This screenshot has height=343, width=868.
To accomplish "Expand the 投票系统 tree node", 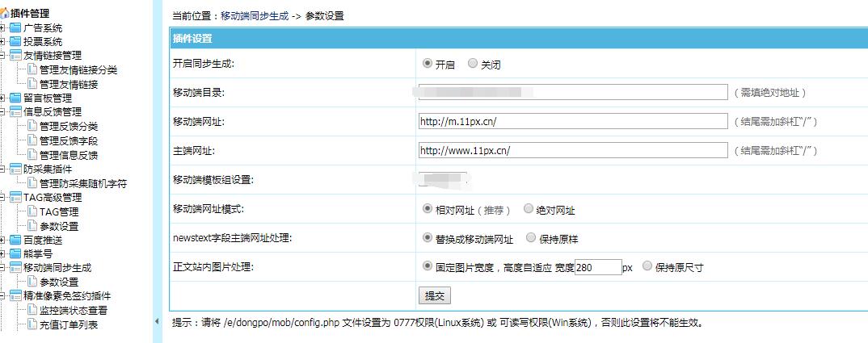I will tap(2, 41).
